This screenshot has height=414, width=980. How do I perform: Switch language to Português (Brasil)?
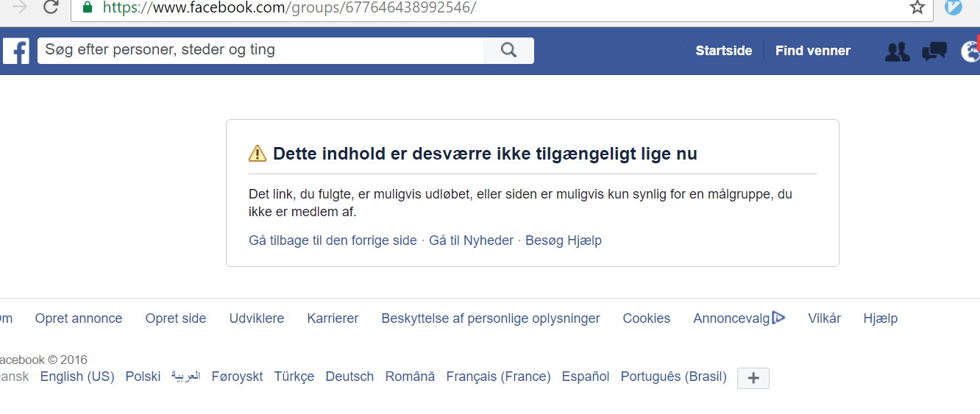(x=673, y=376)
